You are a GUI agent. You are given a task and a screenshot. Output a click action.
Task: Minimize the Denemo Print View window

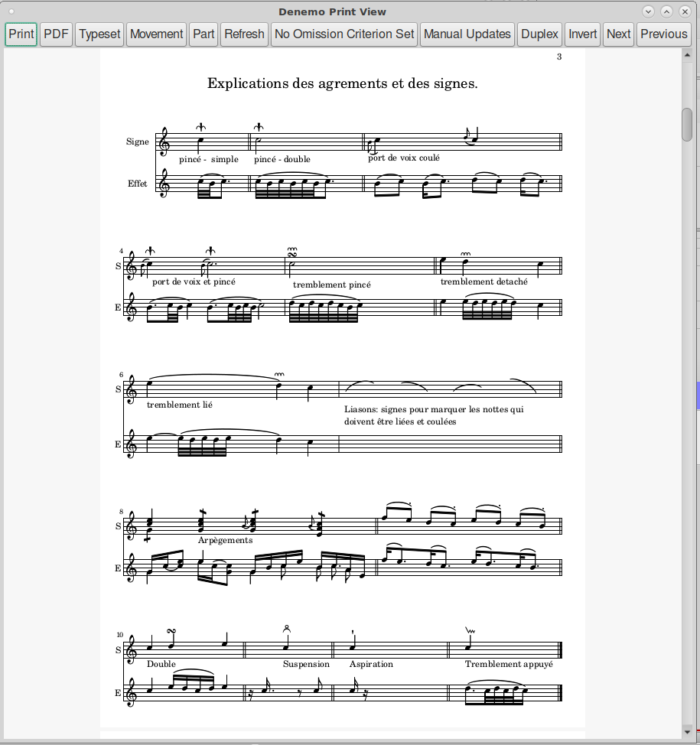pyautogui.click(x=648, y=11)
